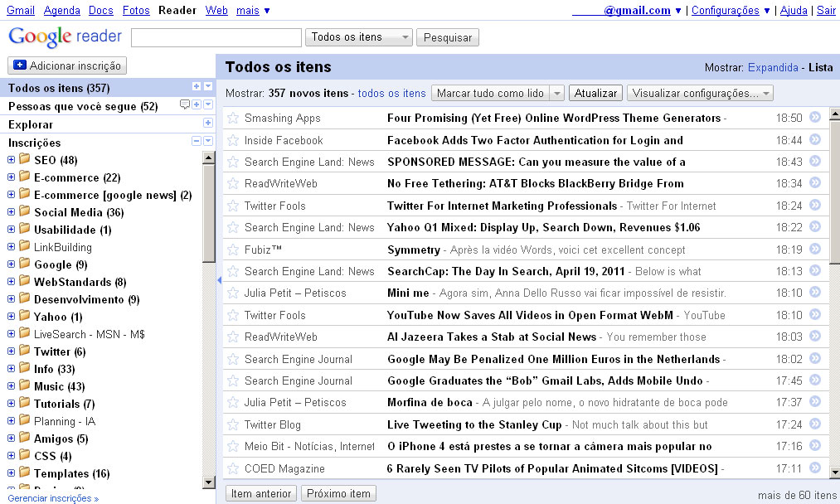Click the plus icon next to Explorar
The image size is (840, 504).
[207, 124]
